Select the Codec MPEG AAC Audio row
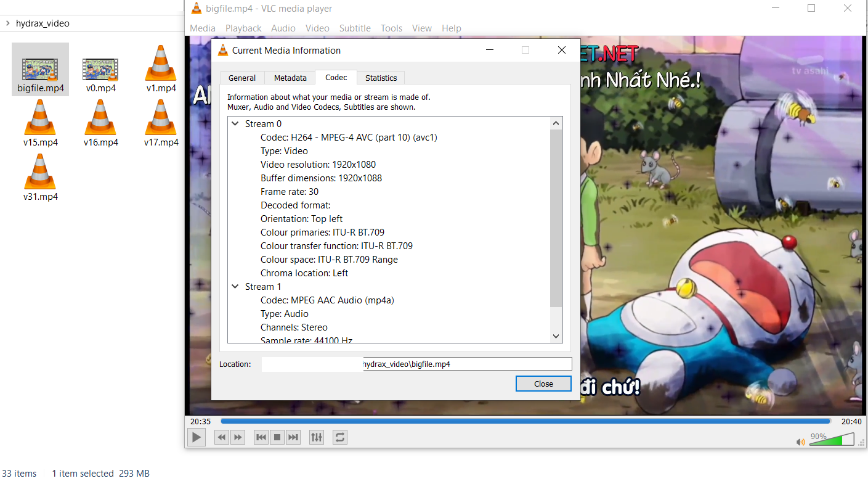 click(327, 300)
